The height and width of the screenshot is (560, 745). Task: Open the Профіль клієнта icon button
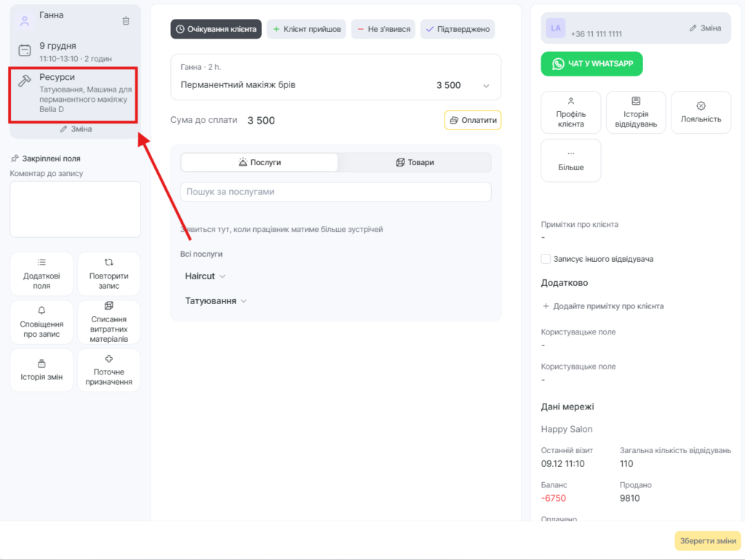point(570,112)
